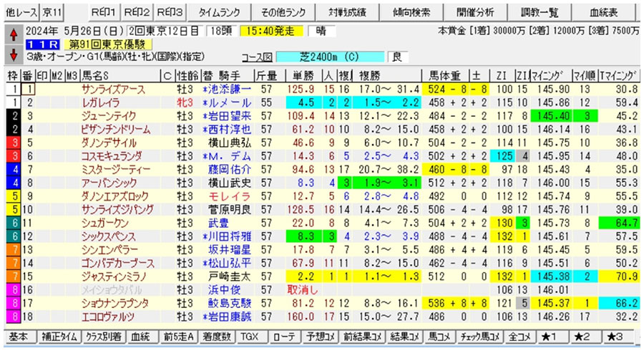Select the R印3 mark button

click(170, 12)
